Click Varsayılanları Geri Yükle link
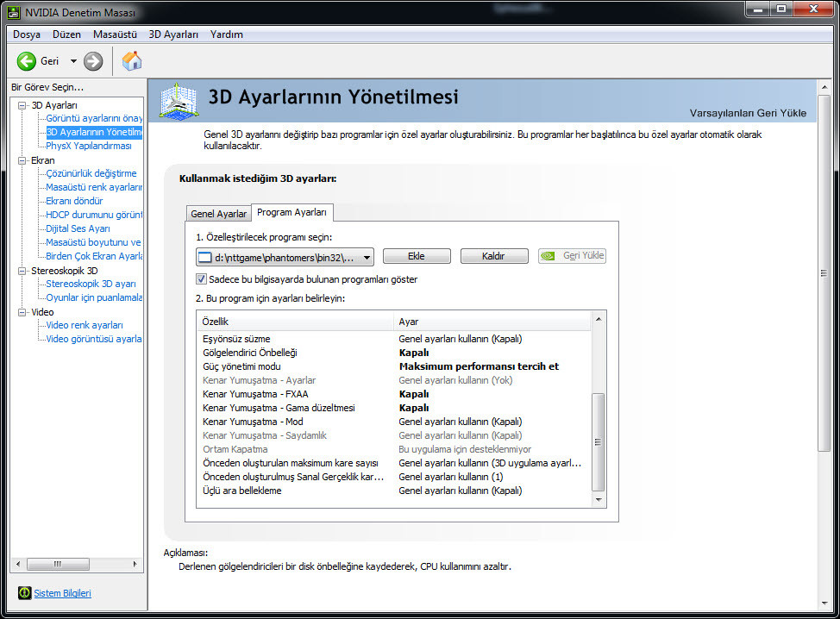The height and width of the screenshot is (619, 840). pyautogui.click(x=748, y=113)
